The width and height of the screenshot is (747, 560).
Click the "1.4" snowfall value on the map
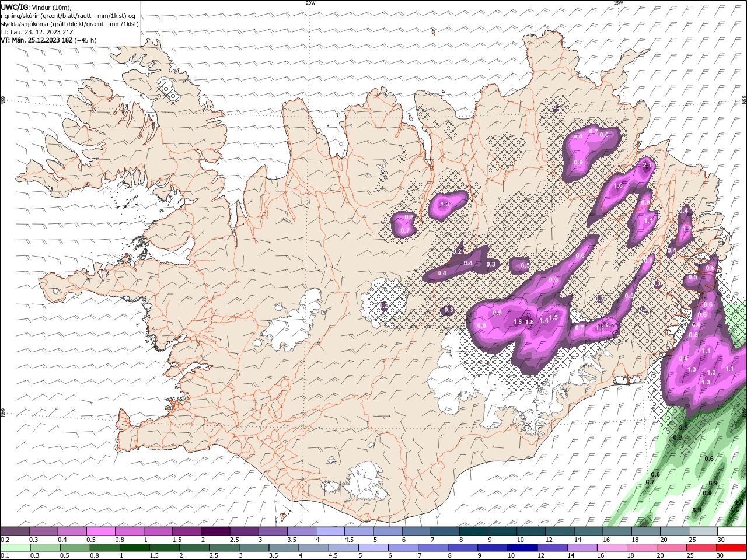(x=544, y=320)
